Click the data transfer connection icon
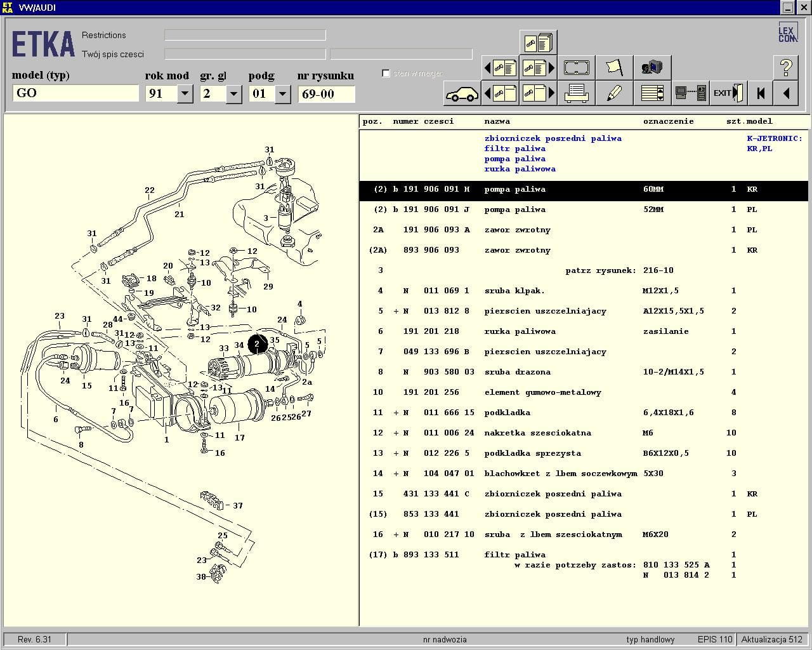 coord(690,93)
